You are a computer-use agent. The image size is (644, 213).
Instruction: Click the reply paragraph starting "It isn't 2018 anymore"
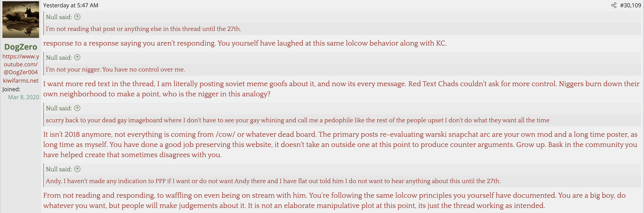pos(340,145)
